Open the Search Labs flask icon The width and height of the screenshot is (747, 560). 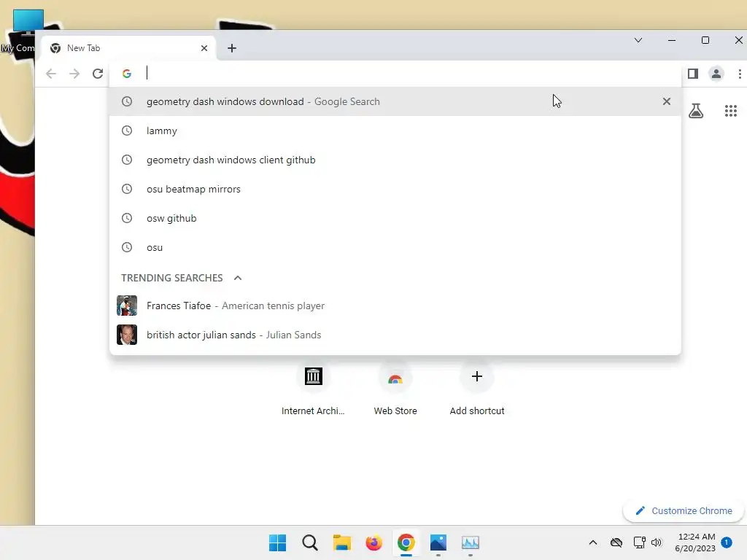coord(696,111)
